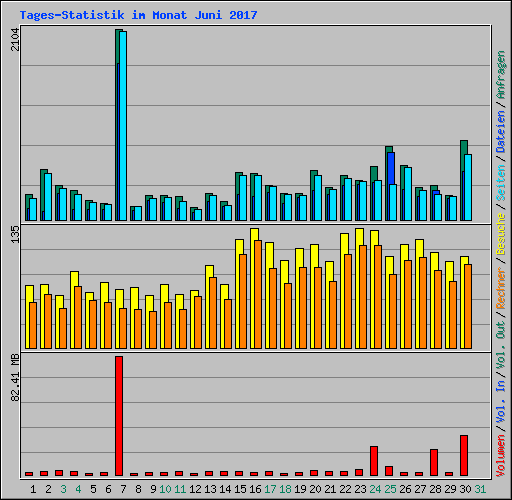The image size is (512, 500).
Task: Click the 'Seiten' legend label
Action: 501,183
